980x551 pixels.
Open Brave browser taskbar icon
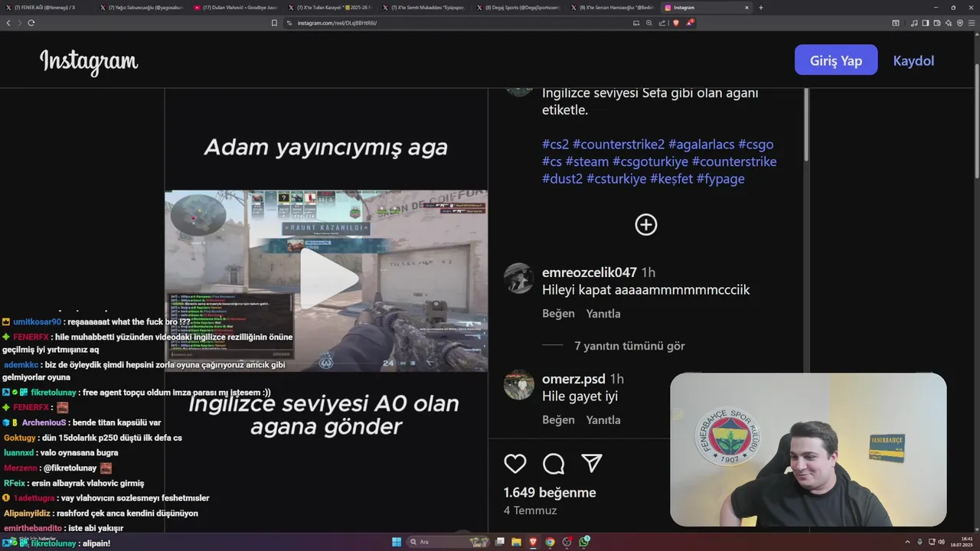coord(533,542)
